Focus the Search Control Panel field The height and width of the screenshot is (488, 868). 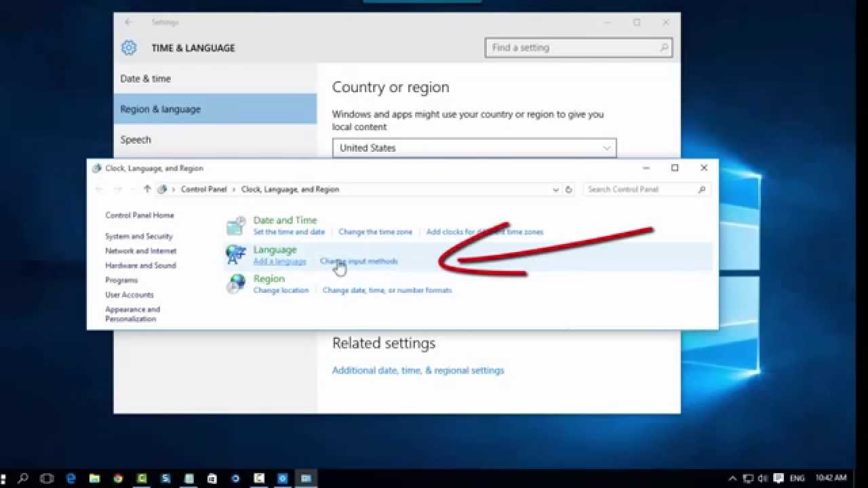(647, 190)
